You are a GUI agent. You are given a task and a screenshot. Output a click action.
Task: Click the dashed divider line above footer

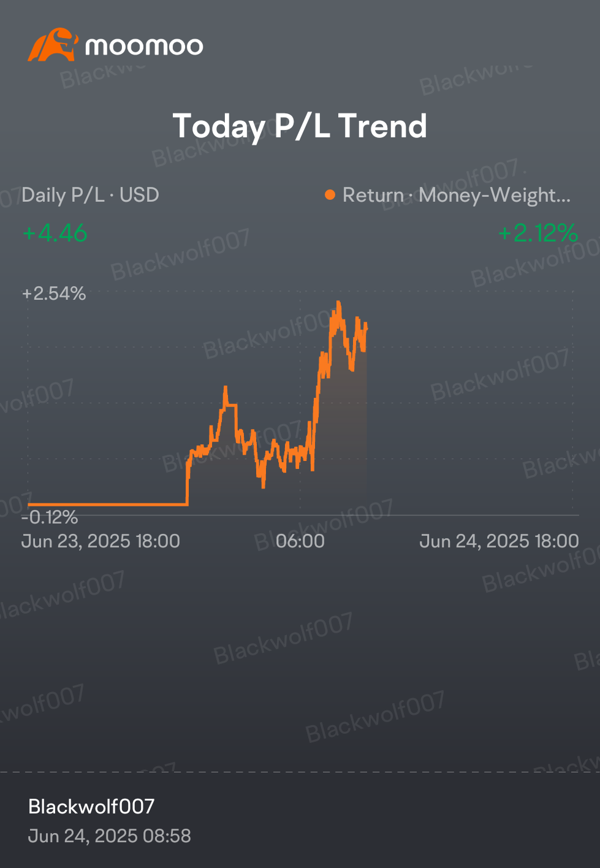point(300,772)
